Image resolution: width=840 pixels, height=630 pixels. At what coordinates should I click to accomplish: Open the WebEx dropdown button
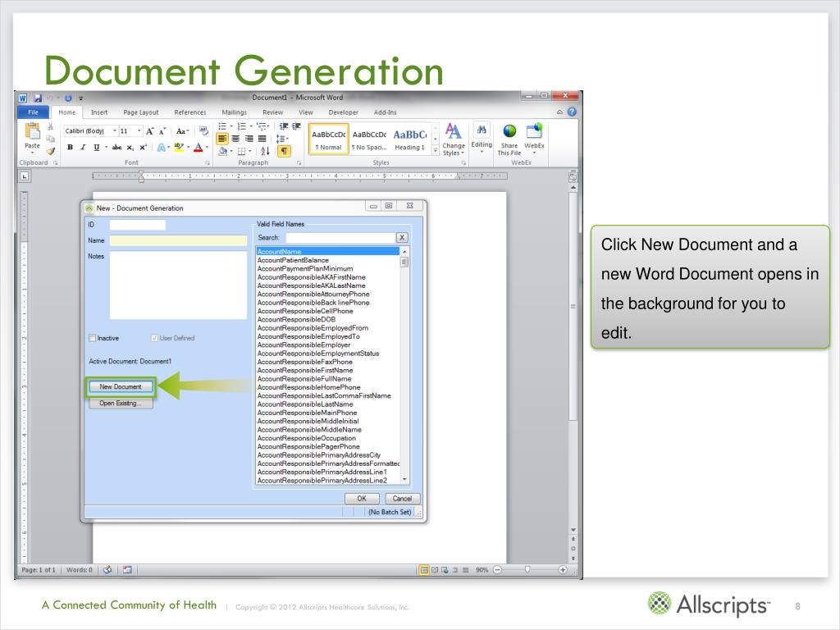tap(534, 139)
